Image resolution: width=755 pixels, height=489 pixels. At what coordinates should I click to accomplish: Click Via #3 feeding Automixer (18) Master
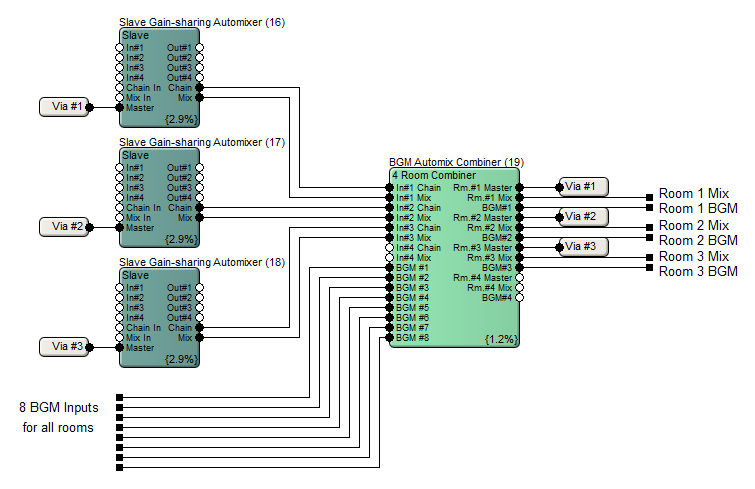coord(64,347)
